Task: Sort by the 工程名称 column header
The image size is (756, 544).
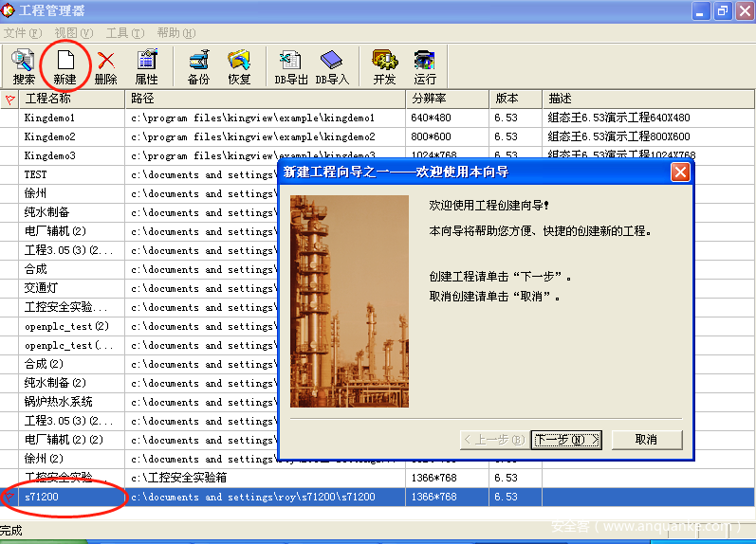Action: 72,99
